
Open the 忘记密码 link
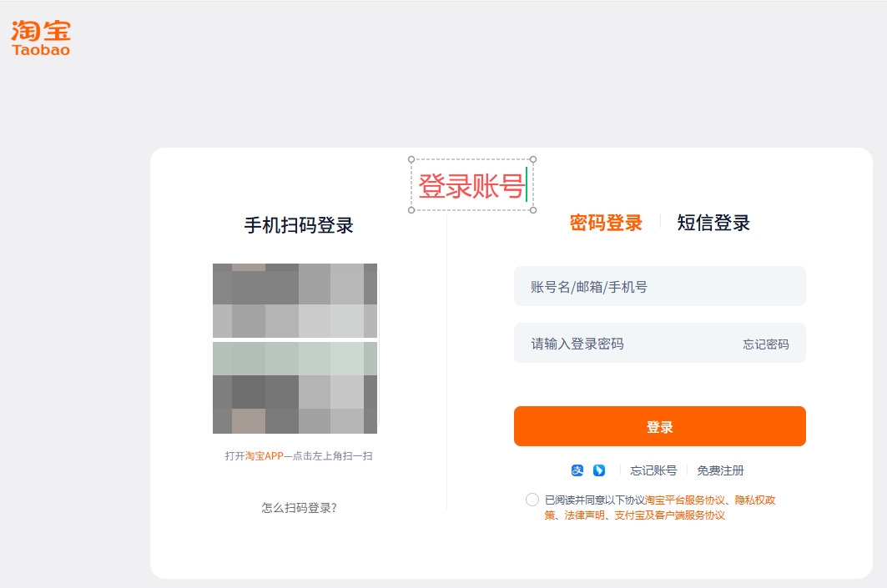coord(765,344)
